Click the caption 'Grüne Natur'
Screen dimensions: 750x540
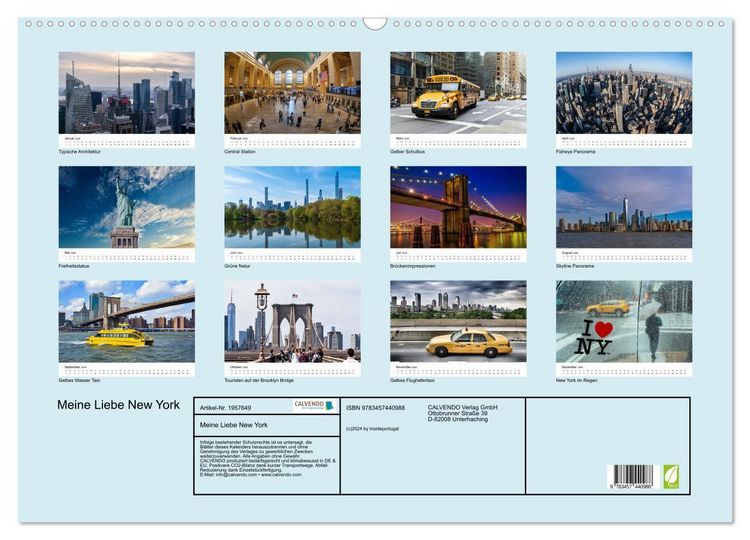[x=237, y=266]
